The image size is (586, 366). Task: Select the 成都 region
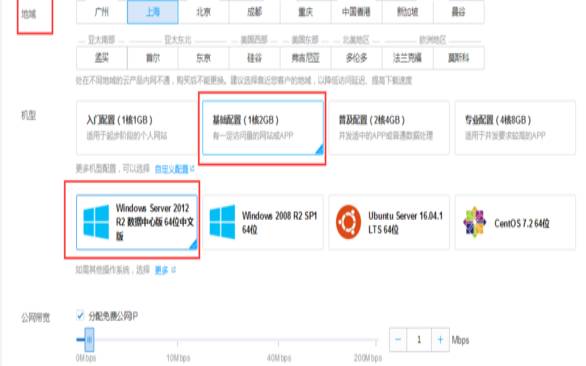(x=255, y=12)
